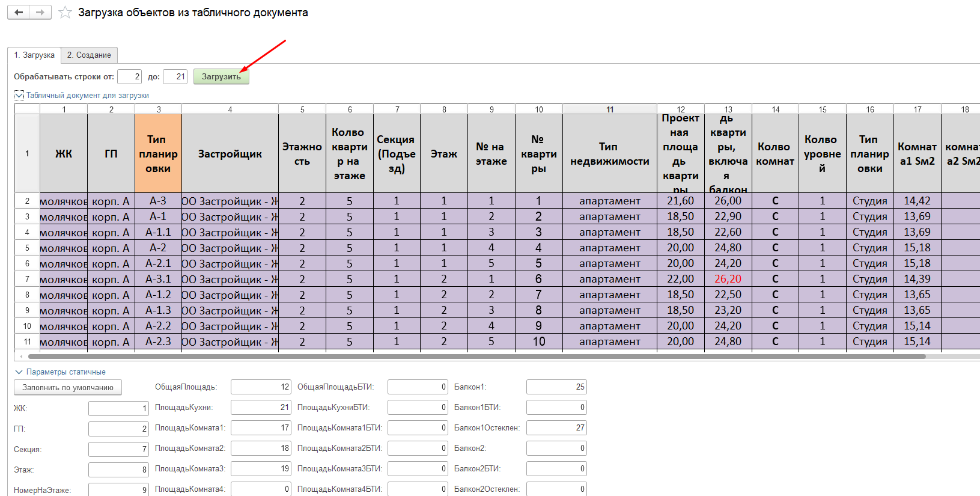Collapse 'Табличный документ для загрузки' section

19,95
